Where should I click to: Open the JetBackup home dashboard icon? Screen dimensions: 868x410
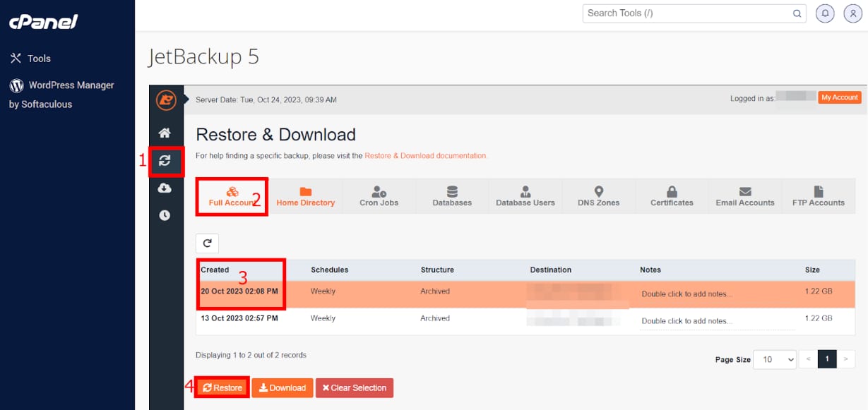pyautogui.click(x=165, y=133)
